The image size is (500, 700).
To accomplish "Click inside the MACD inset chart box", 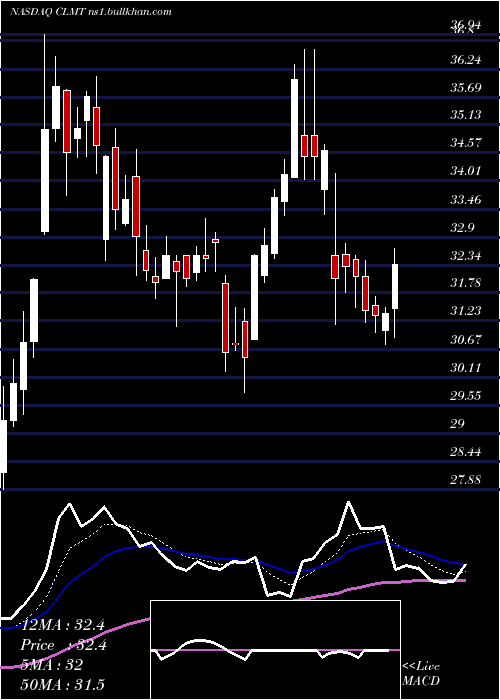I will click(x=275, y=650).
